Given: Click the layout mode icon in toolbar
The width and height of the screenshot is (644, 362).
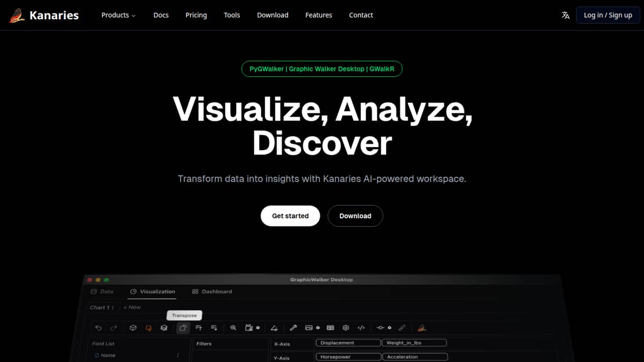Looking at the screenshot, I should coord(248,328).
